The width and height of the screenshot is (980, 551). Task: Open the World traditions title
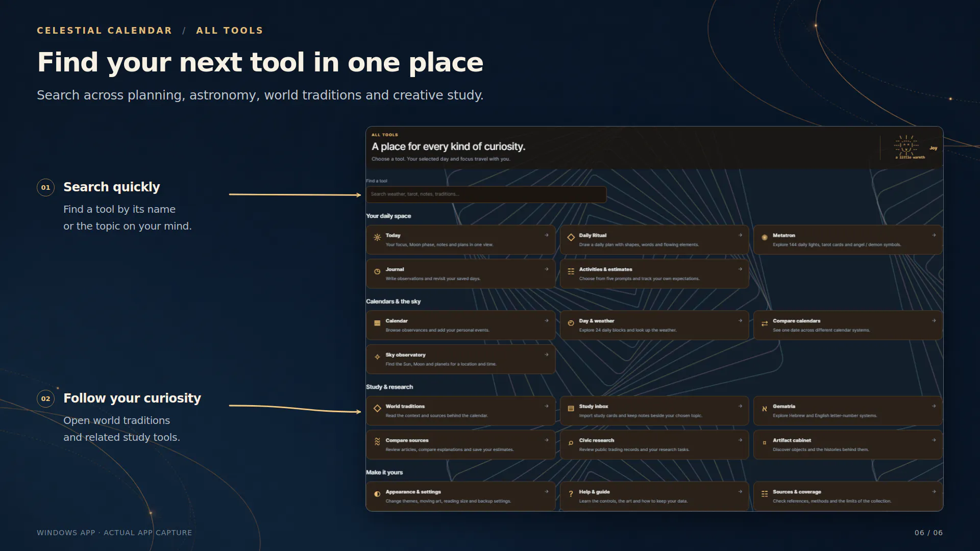tap(405, 407)
